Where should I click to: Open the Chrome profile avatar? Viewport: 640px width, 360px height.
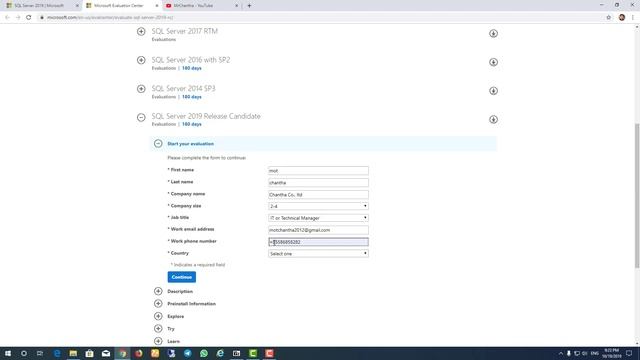pyautogui.click(x=622, y=18)
